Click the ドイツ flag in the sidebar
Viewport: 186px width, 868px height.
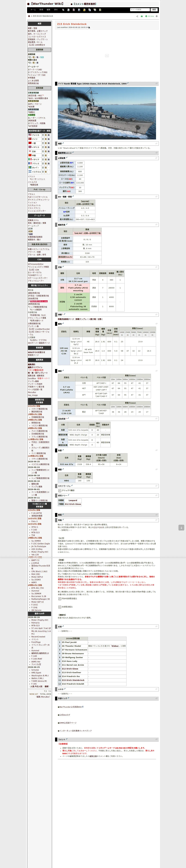30,139
